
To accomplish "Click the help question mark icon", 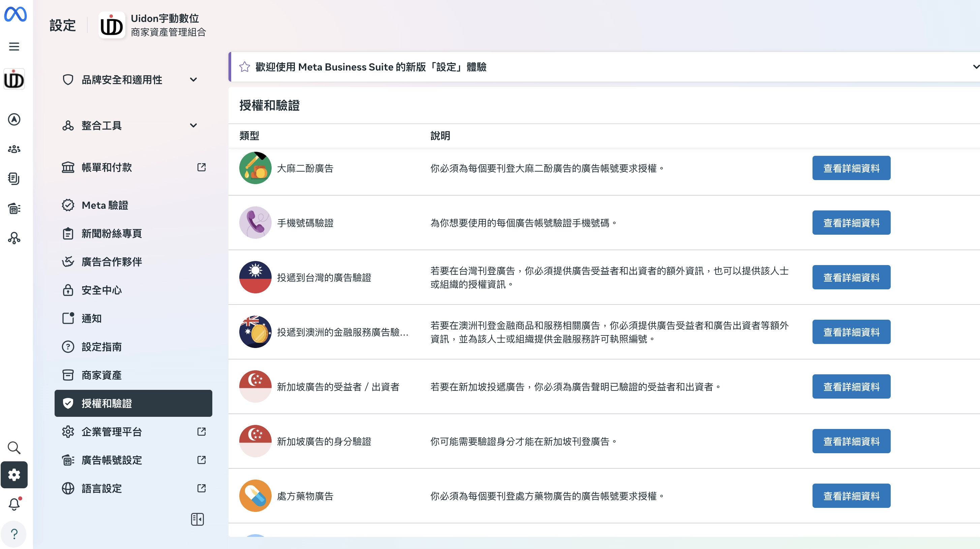I will tap(14, 534).
